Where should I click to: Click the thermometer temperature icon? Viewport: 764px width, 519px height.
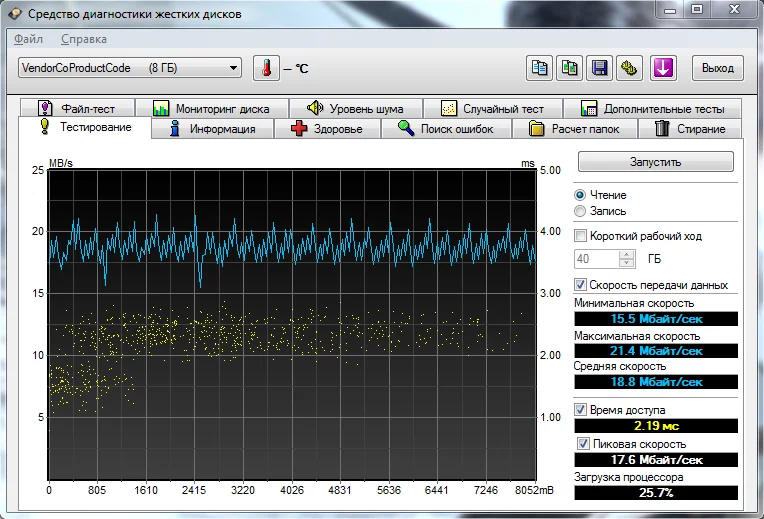(x=266, y=68)
